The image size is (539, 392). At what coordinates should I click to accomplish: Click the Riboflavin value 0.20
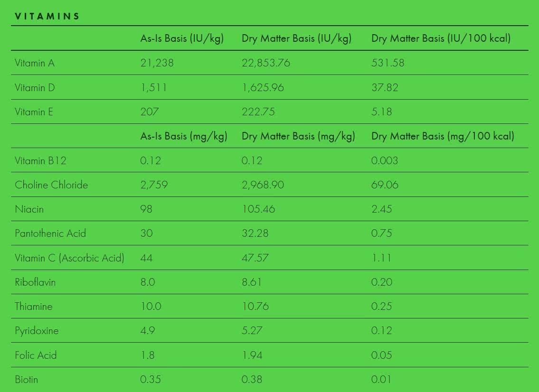pos(382,282)
